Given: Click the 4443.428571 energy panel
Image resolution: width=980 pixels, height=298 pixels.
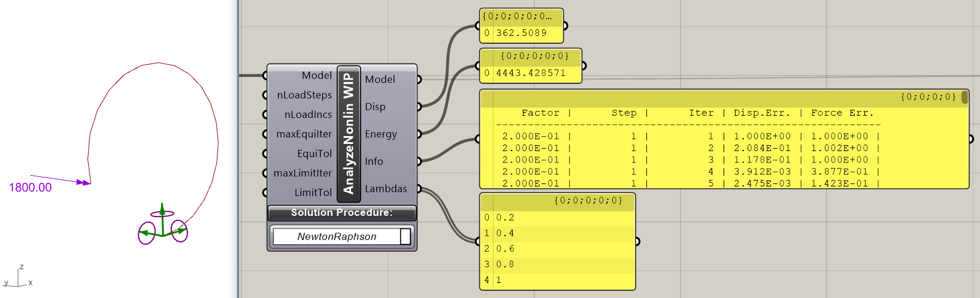Looking at the screenshot, I should click(x=531, y=73).
